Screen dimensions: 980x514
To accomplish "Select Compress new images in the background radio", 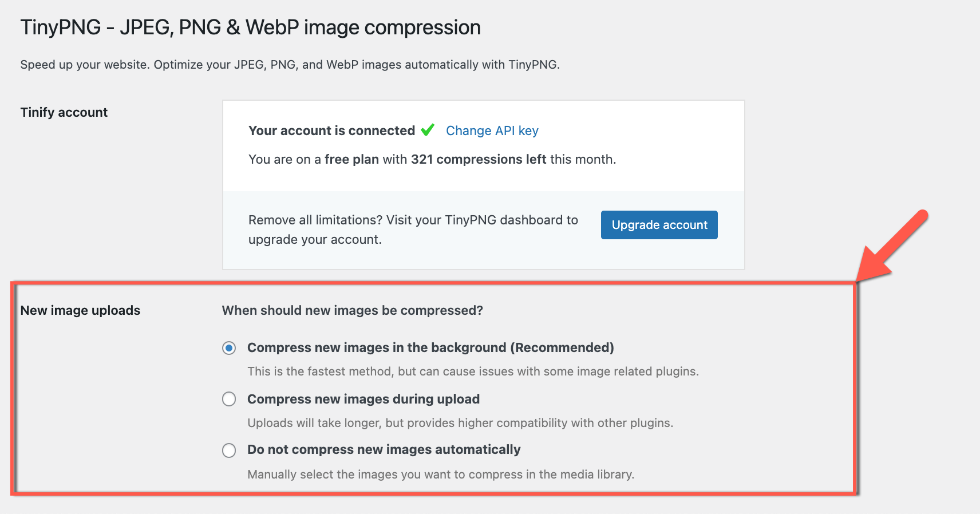I will (x=229, y=348).
